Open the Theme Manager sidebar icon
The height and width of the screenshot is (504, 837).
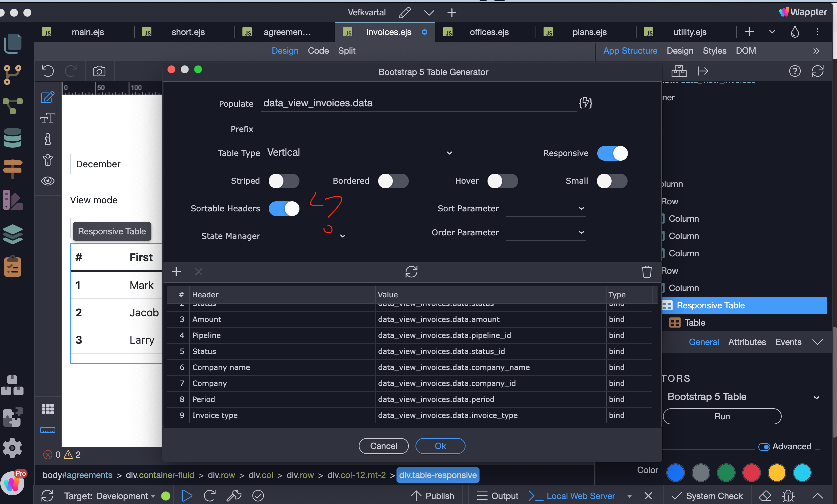tap(13, 200)
